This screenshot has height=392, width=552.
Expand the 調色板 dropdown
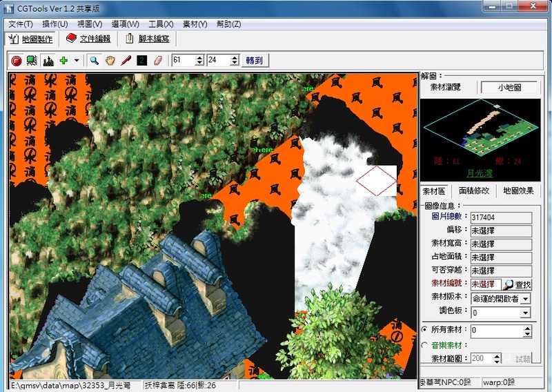coord(525,313)
